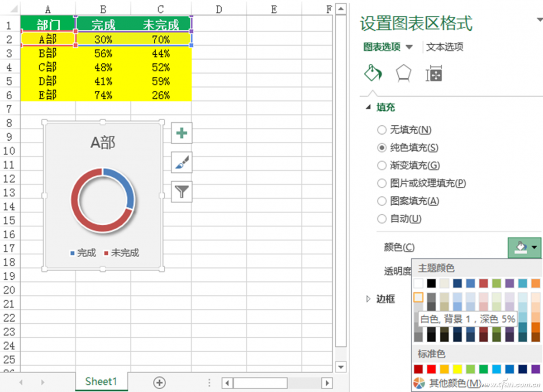The height and width of the screenshot is (392, 543).
Task: Open the Chart Elements plus button
Action: [x=181, y=133]
